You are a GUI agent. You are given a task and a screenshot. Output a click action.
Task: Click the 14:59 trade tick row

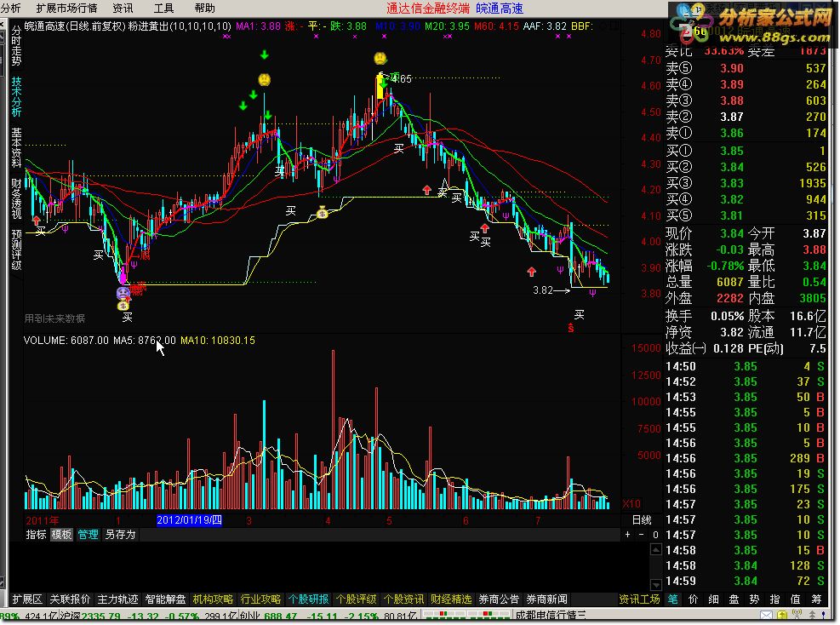coord(746,581)
